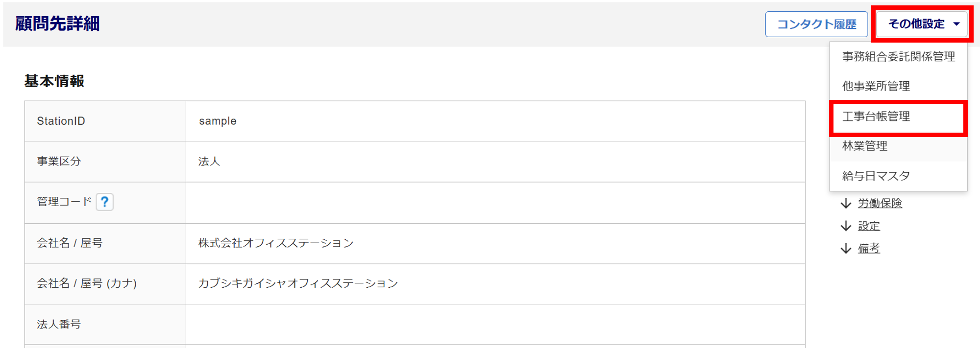Select 工事台帳管理 in the dropdown
This screenshot has width=980, height=348.
coord(876,116)
